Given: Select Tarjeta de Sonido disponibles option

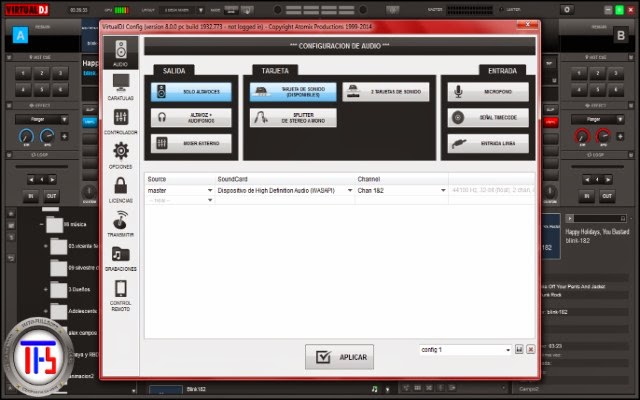Looking at the screenshot, I should [x=293, y=92].
